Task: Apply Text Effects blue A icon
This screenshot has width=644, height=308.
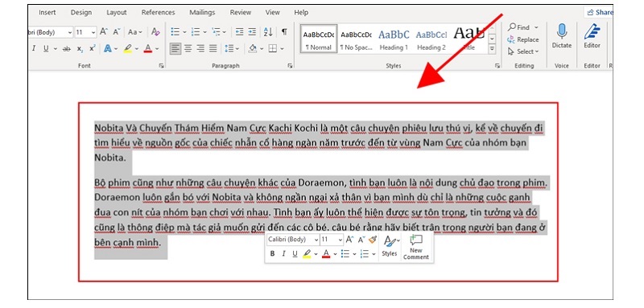Action: point(108,49)
